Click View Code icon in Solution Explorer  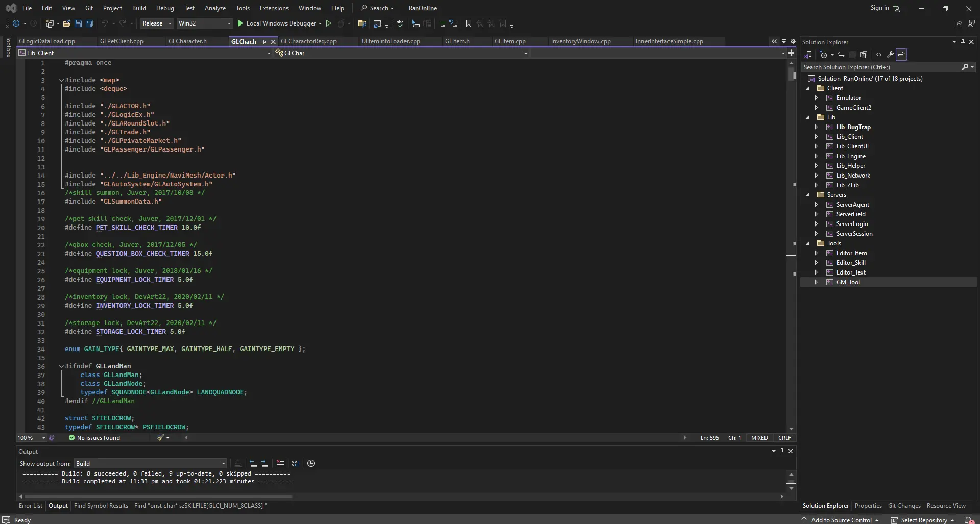click(878, 55)
